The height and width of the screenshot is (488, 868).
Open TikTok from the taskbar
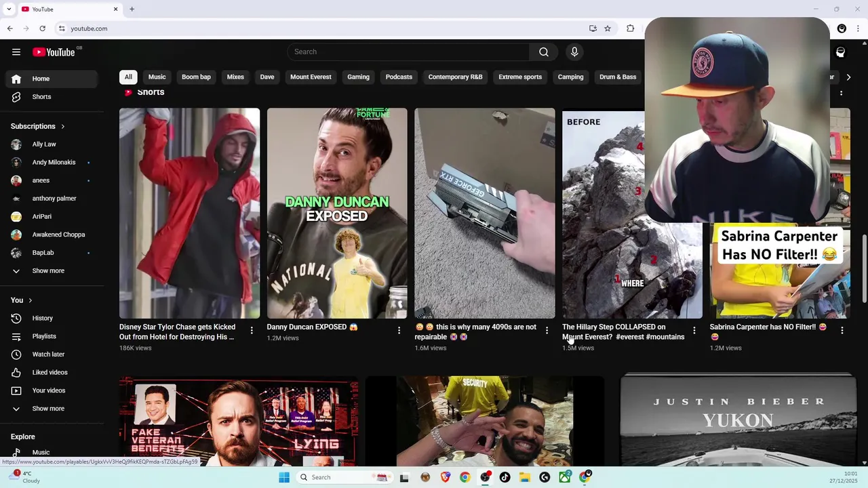[505, 477]
